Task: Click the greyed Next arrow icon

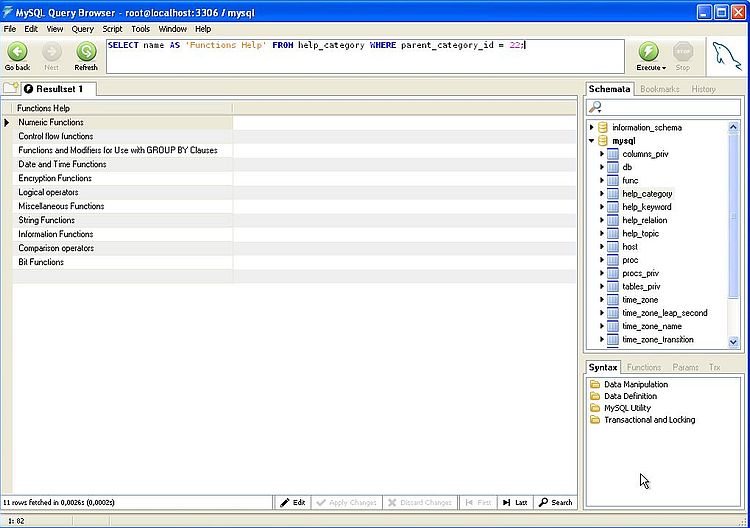Action: (52, 51)
